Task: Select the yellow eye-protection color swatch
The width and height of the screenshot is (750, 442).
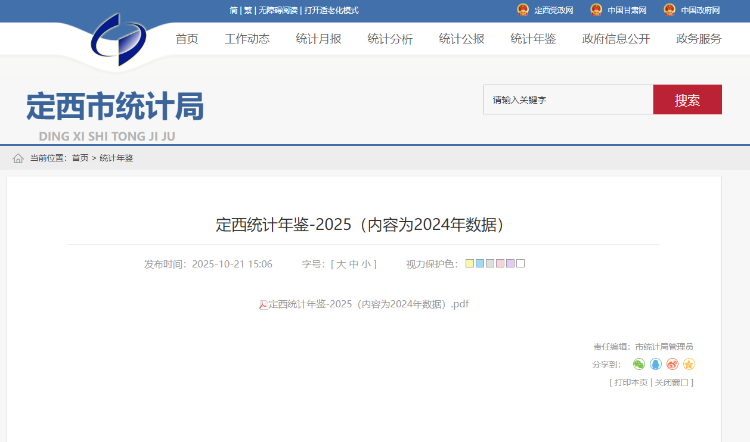Action: pos(469,264)
